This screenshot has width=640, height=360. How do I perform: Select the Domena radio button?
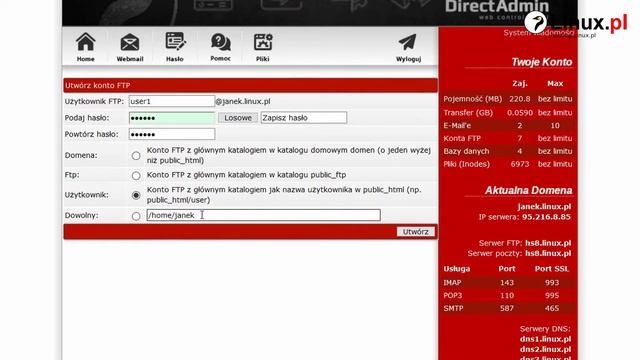click(x=136, y=156)
